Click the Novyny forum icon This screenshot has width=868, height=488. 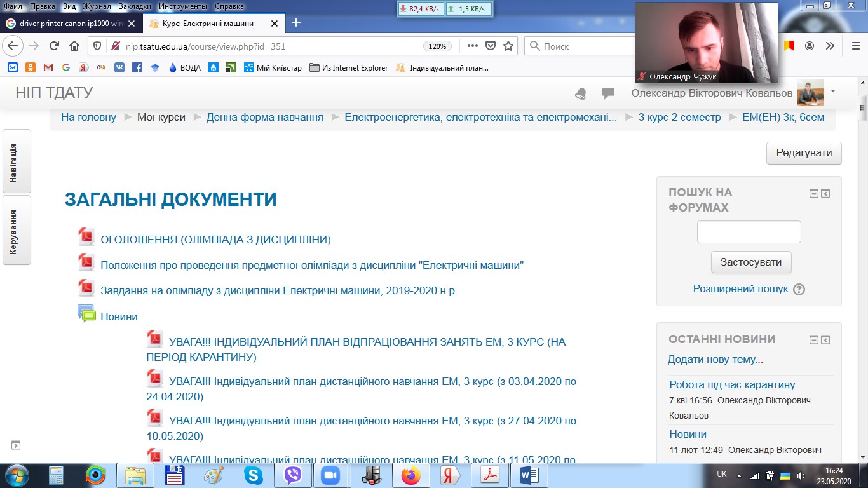click(x=86, y=315)
